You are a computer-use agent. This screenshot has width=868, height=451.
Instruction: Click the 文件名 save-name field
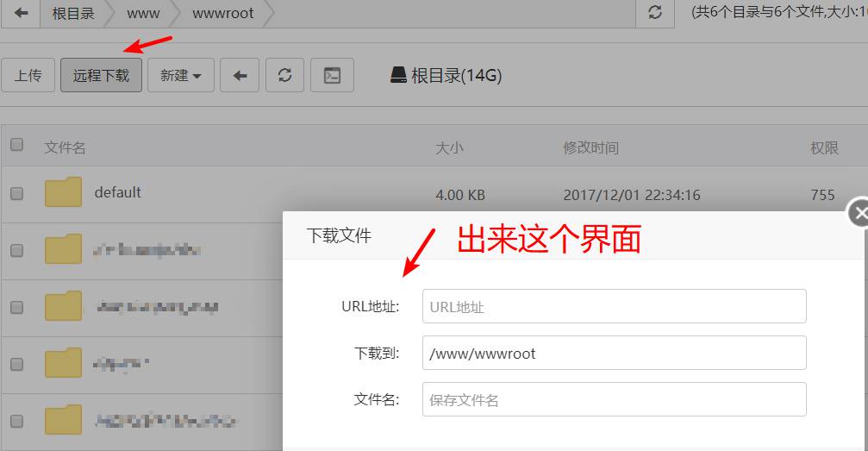coord(614,399)
